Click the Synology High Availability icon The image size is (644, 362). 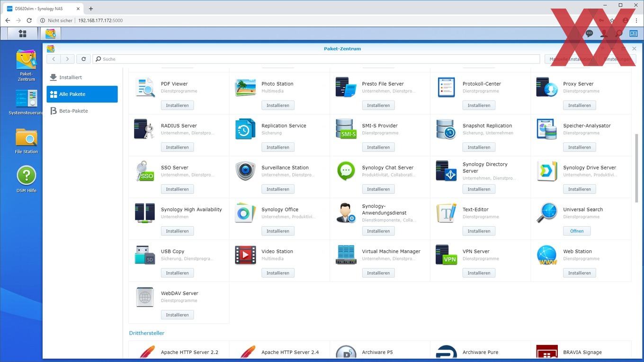tap(145, 213)
